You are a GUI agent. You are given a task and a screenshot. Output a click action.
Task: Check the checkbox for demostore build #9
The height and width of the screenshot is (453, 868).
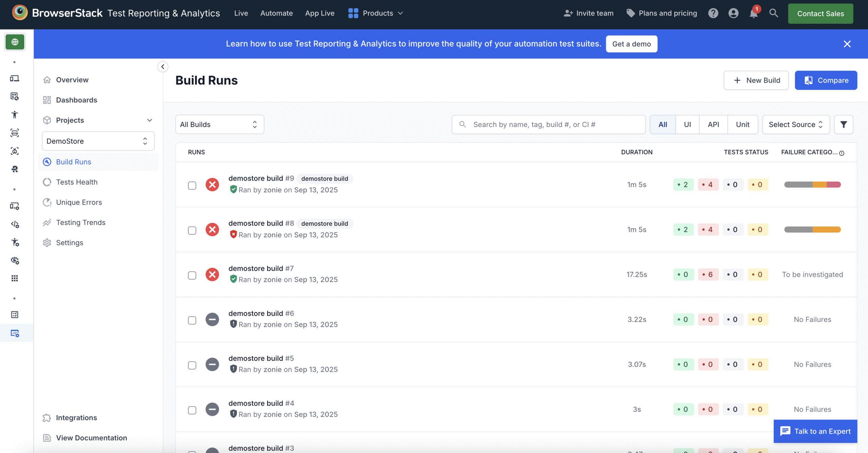point(192,185)
